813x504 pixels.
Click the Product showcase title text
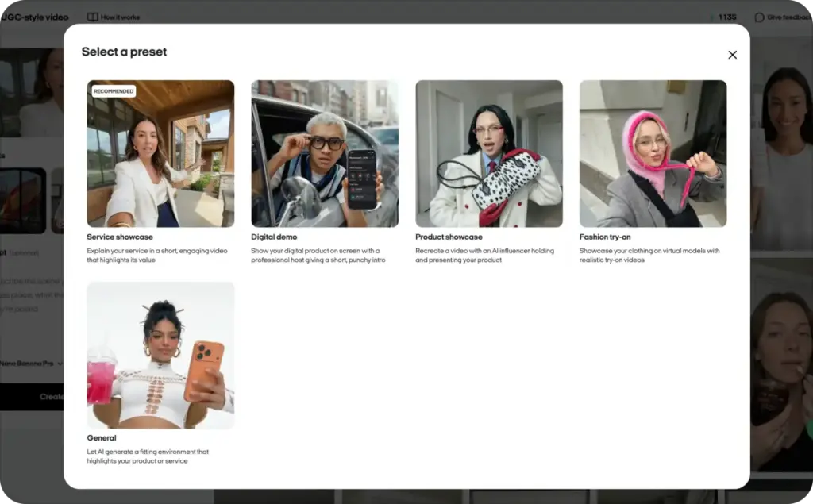click(449, 237)
